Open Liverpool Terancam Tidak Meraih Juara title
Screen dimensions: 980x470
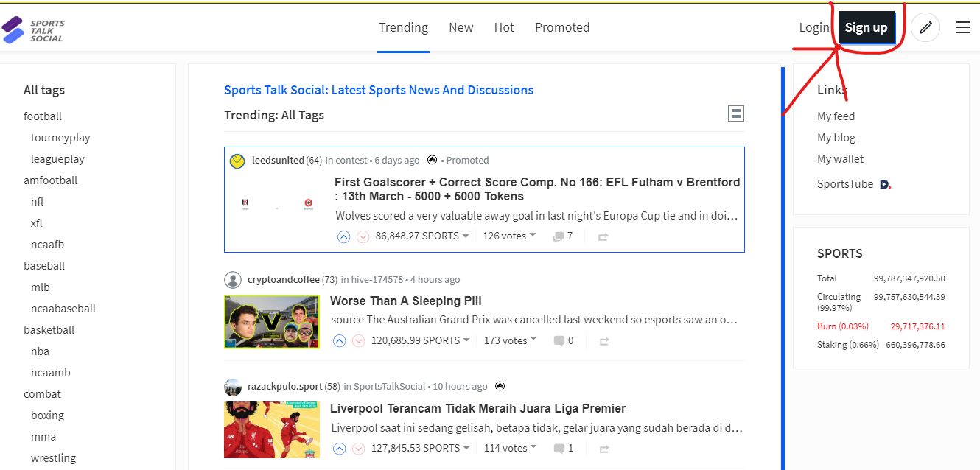[477, 408]
